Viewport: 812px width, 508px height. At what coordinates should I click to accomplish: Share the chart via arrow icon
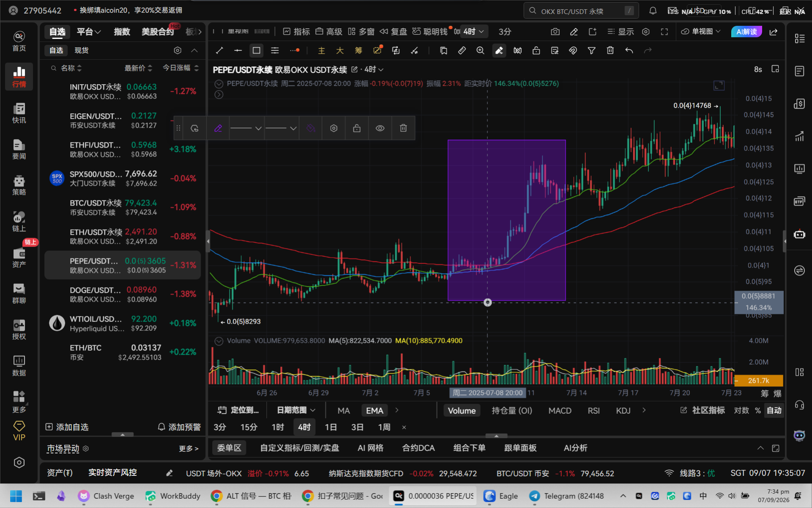[774, 32]
